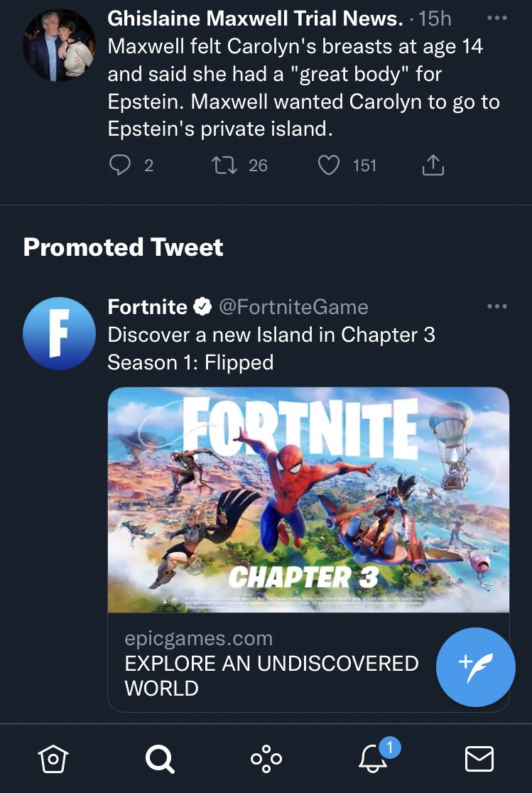Open the Search tab
Viewport: 532px width, 793px height.
[159, 759]
